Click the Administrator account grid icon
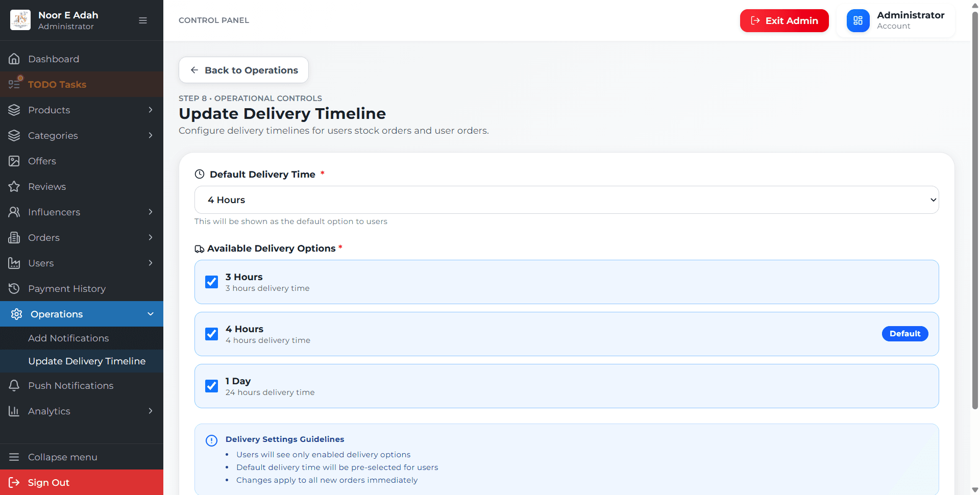The image size is (980, 495). tap(858, 20)
